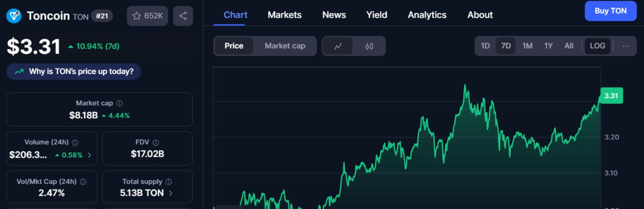Click Volume (24h) info icon

pos(75,143)
